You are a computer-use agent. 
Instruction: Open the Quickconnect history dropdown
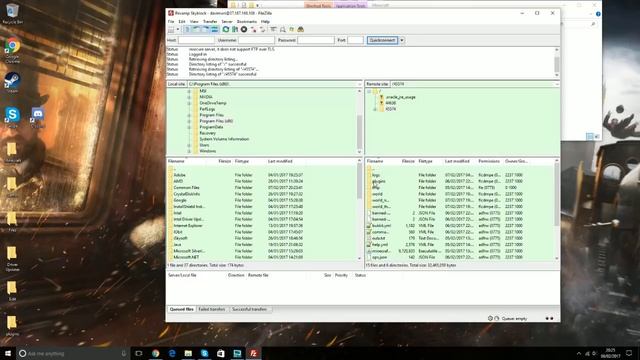pos(402,40)
